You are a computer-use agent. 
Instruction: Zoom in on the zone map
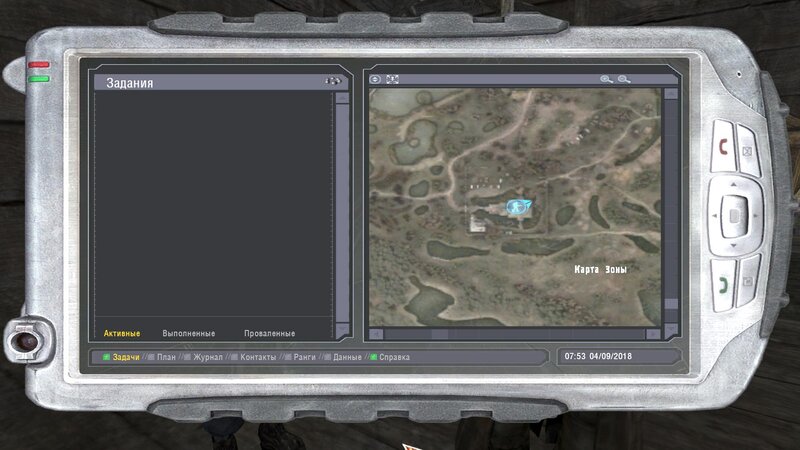click(x=606, y=79)
